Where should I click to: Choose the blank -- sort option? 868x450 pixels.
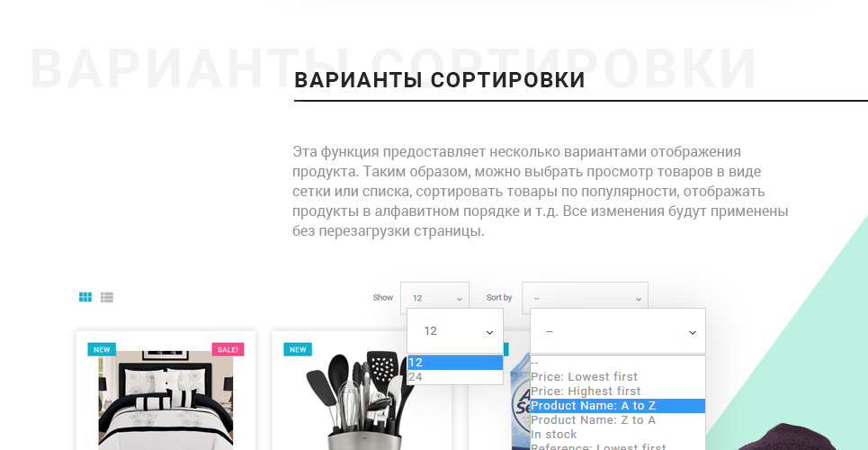click(x=618, y=363)
